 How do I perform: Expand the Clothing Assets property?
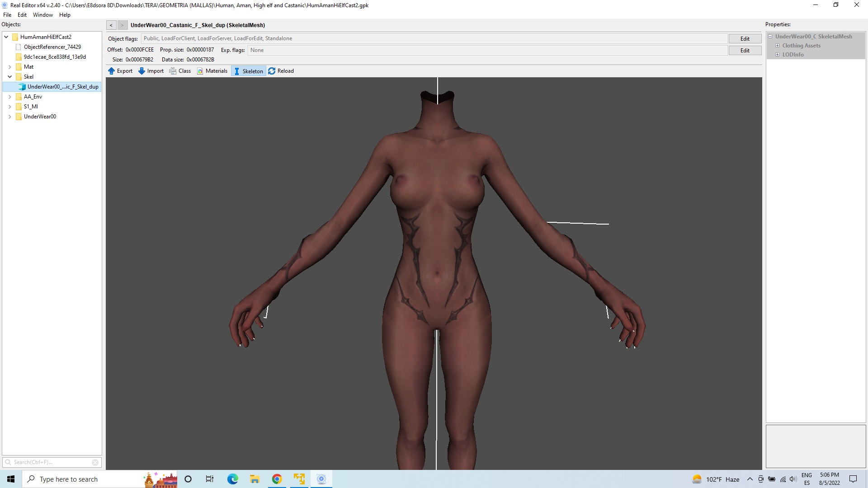point(778,46)
